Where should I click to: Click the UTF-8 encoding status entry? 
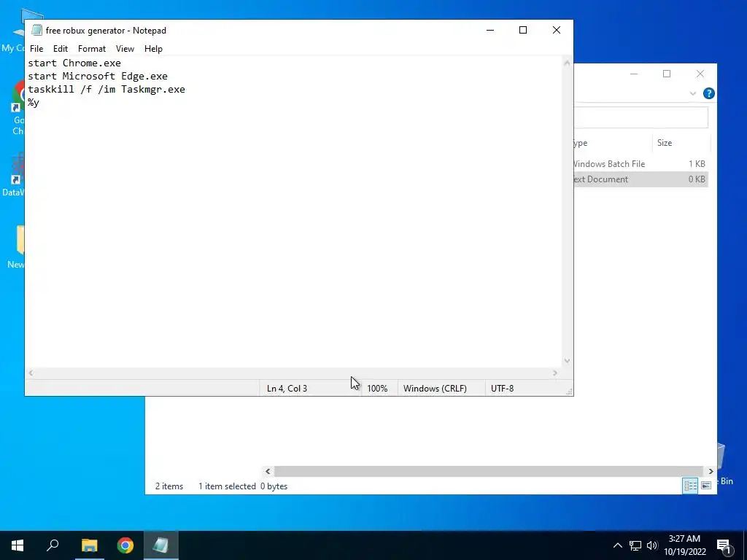(502, 389)
